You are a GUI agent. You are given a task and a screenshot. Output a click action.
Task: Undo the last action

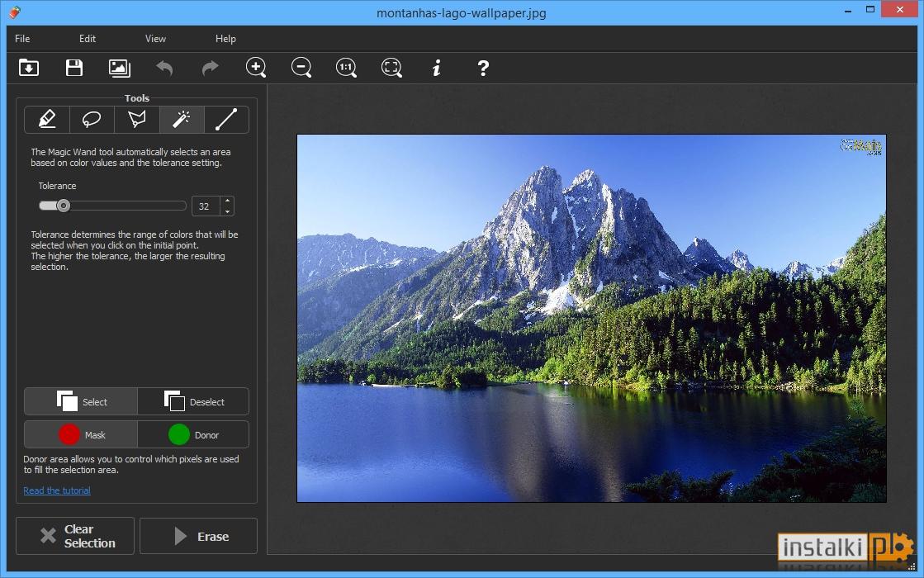pos(164,68)
